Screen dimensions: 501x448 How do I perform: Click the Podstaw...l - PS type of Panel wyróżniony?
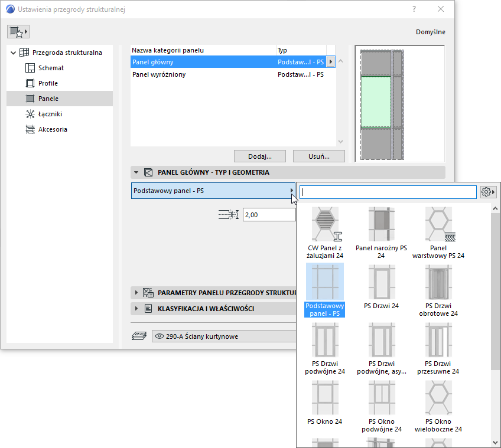coord(300,74)
